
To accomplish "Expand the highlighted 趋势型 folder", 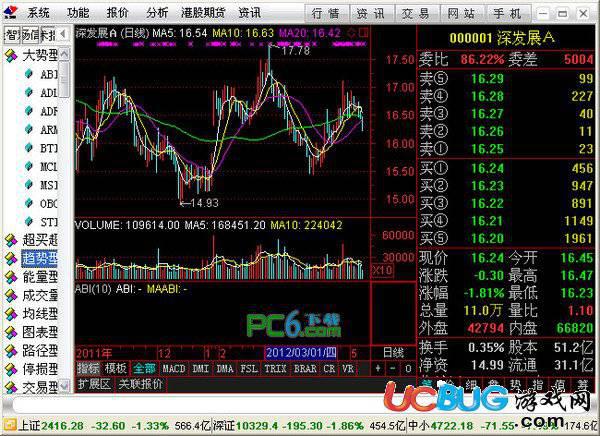I will coord(11,259).
